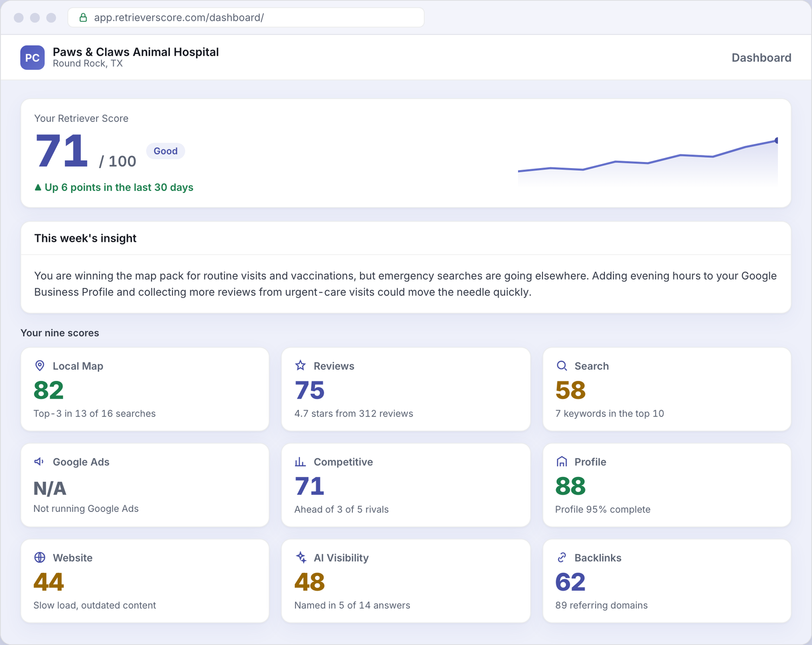
Task: Open the Dashboard nav item
Action: click(761, 57)
